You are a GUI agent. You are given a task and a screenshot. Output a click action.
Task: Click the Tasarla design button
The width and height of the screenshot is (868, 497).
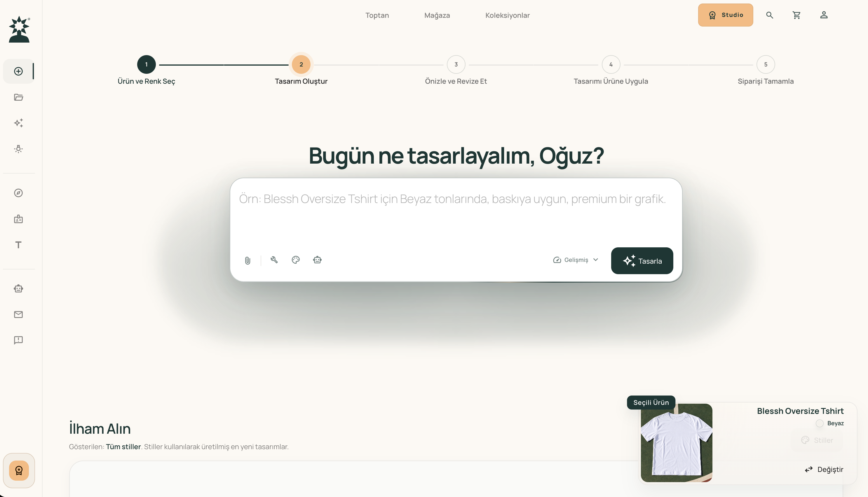[x=642, y=261]
